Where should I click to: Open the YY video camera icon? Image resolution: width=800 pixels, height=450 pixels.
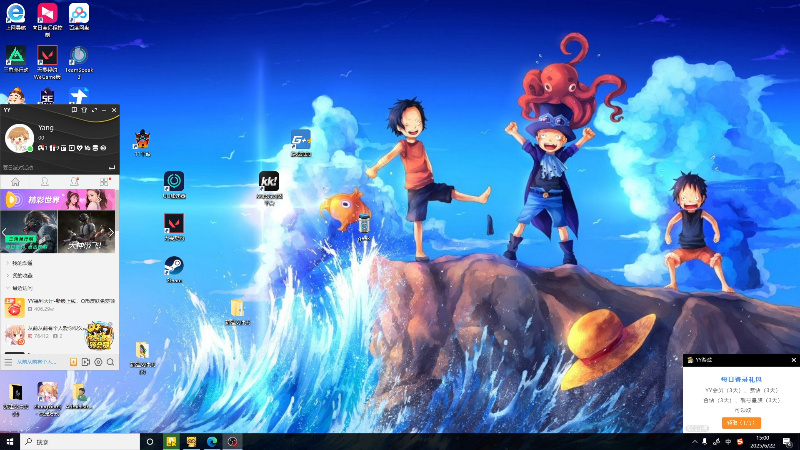(86, 362)
